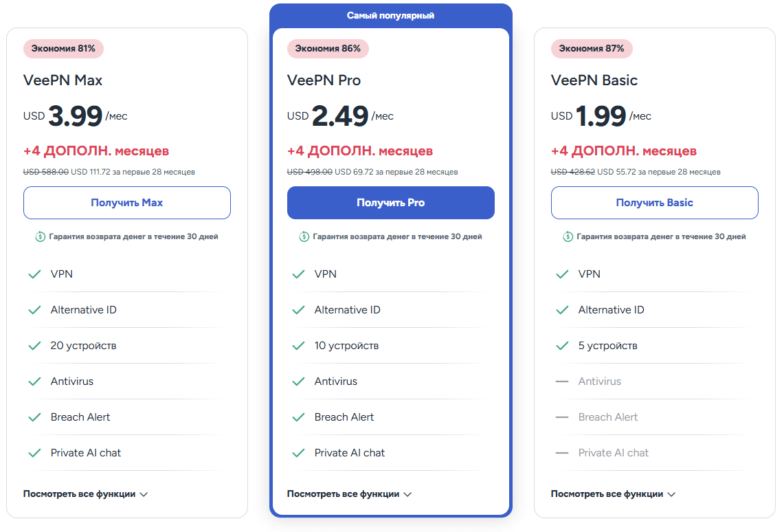Image resolution: width=784 pixels, height=532 pixels.
Task: Click the money-back guarantee icon under Pro
Action: coord(304,236)
